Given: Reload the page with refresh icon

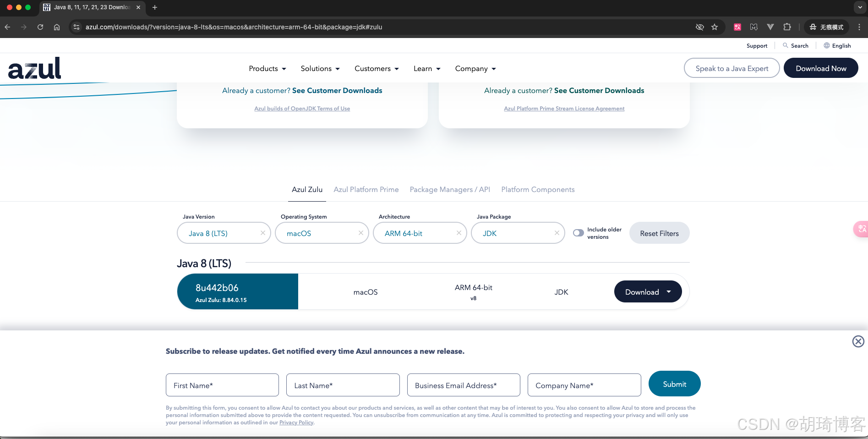Looking at the screenshot, I should (x=40, y=27).
